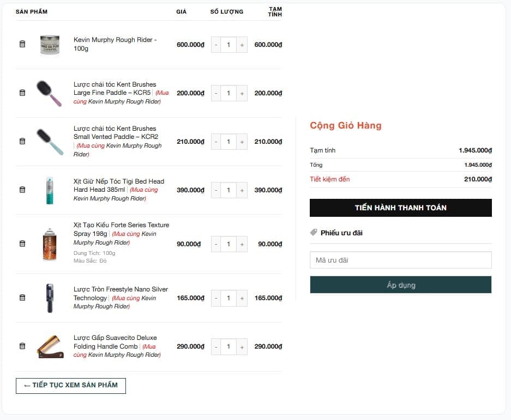Decrease quantity of Kent Large Fine Paddle
This screenshot has height=420, width=511.
pyautogui.click(x=217, y=93)
